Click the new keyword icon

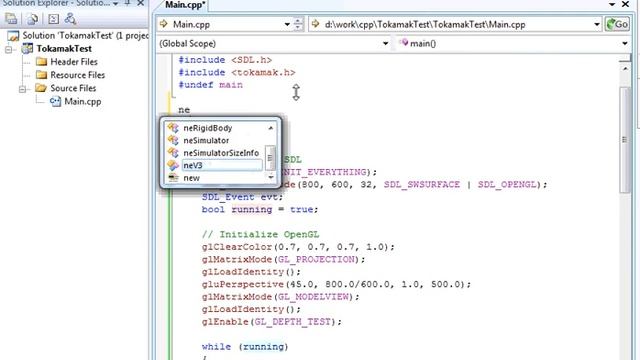click(x=173, y=178)
